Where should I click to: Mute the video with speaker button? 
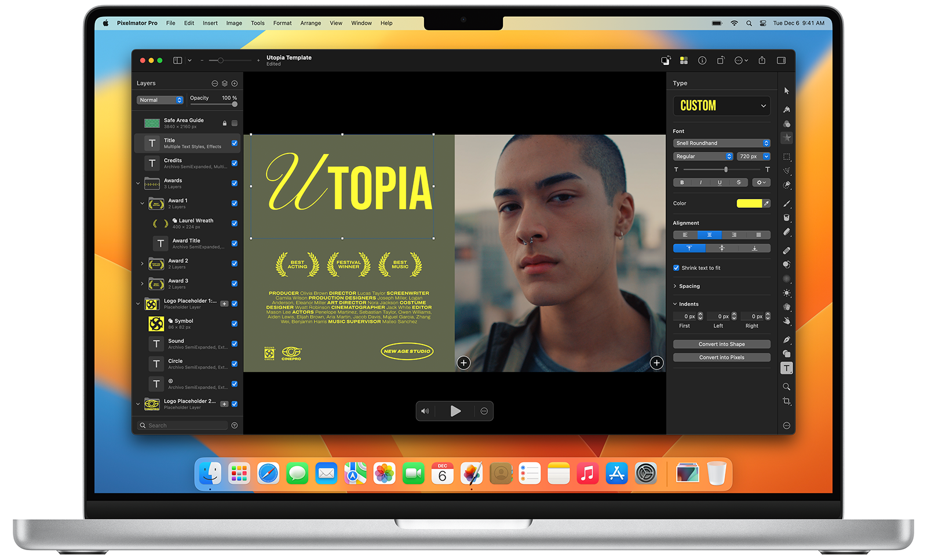(425, 411)
